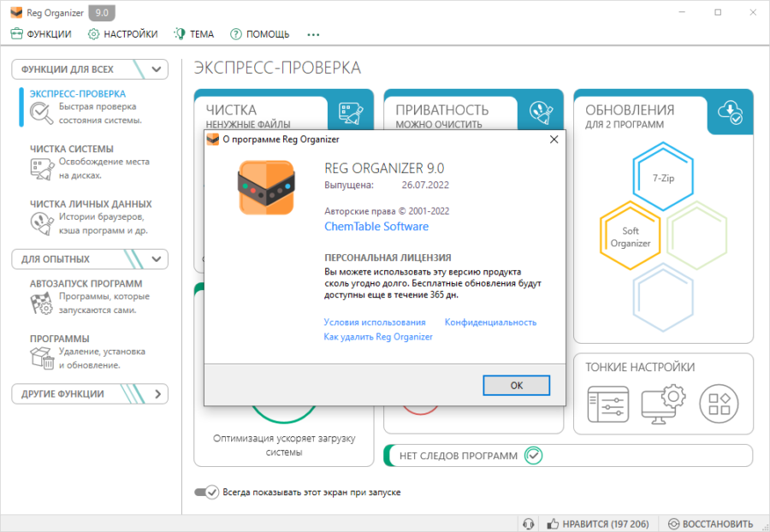The width and height of the screenshot is (770, 532).
Task: Click the ОБНОВЛЕНИЯ cloud download icon
Action: (x=731, y=112)
